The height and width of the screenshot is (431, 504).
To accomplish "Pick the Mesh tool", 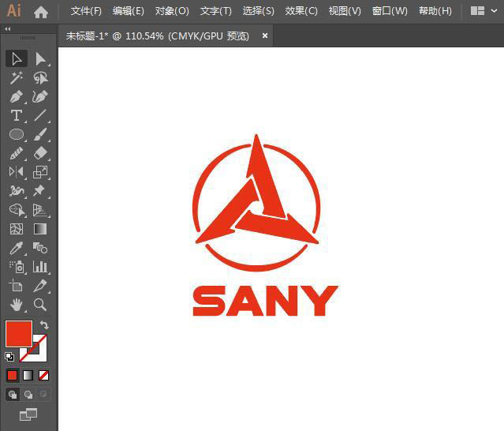I will 17,229.
